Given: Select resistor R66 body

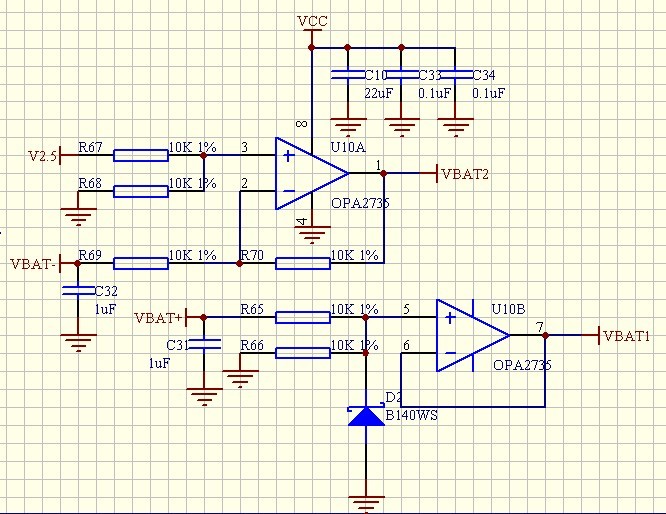Looking at the screenshot, I should [x=303, y=353].
